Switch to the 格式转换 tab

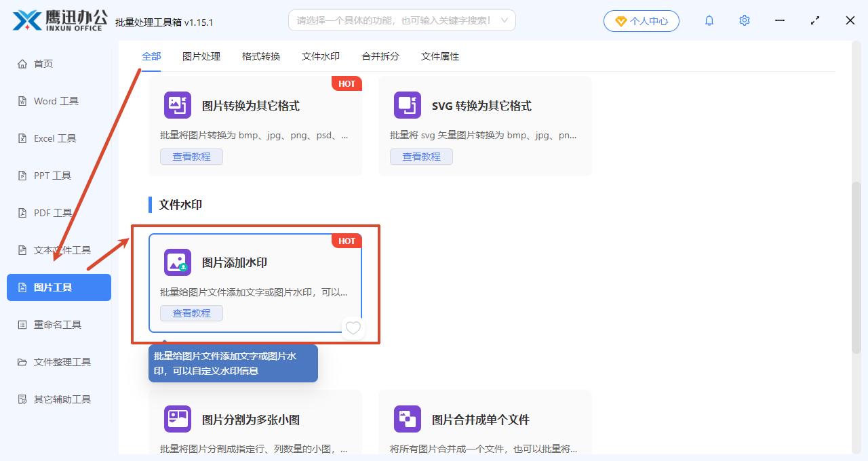point(261,56)
